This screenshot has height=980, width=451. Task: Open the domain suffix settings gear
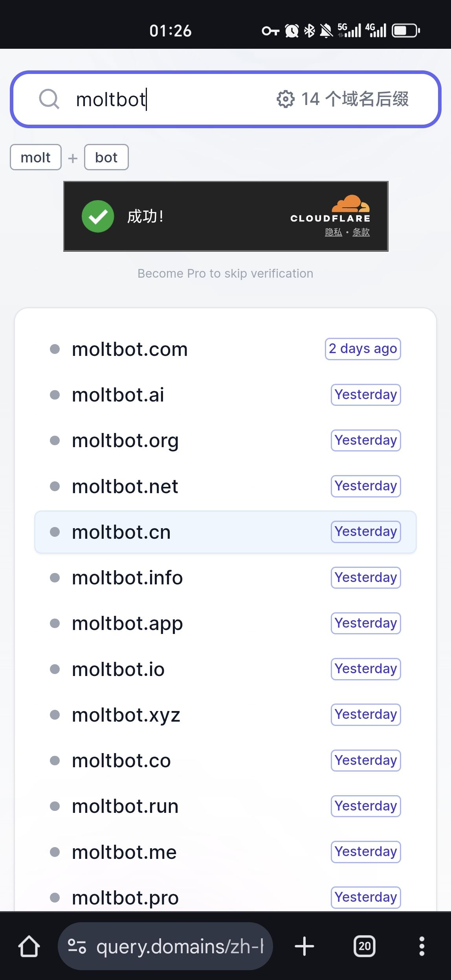(285, 99)
